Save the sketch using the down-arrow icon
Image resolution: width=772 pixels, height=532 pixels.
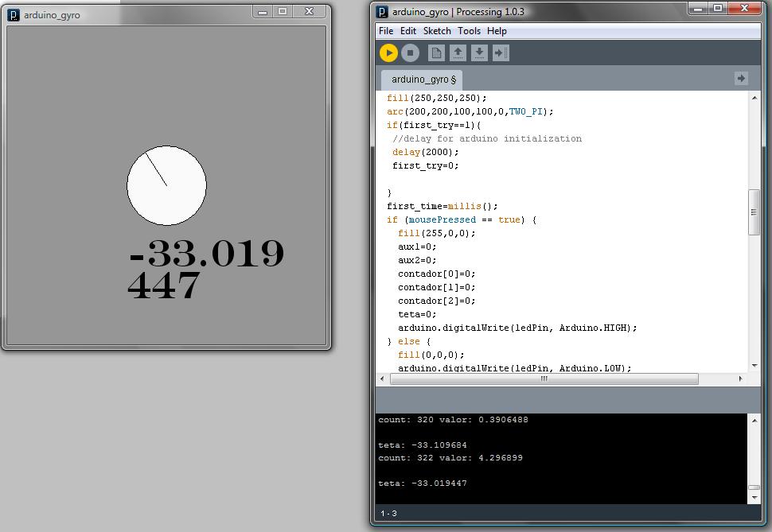point(479,52)
